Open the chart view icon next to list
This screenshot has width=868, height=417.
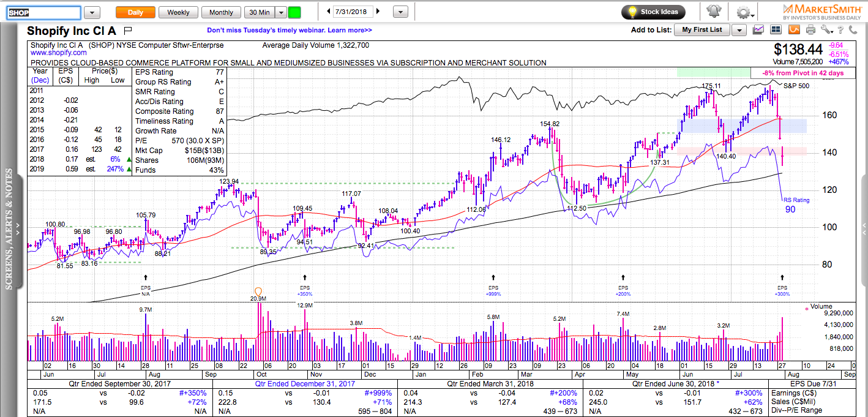coord(759,29)
